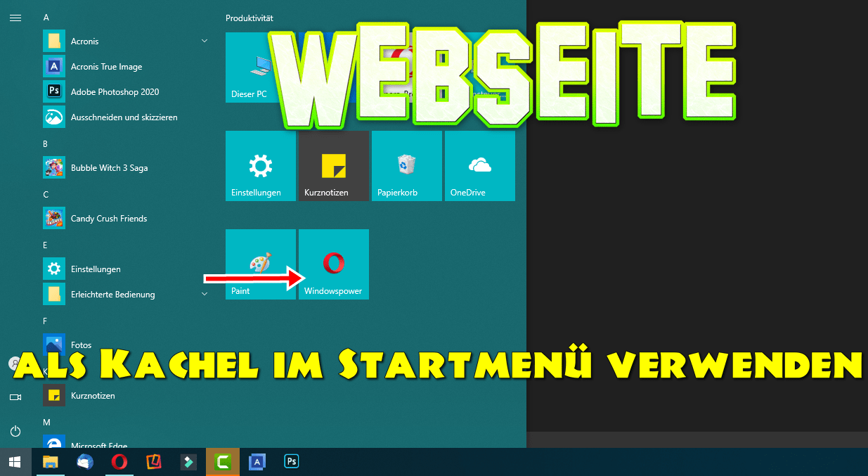The image size is (868, 476).
Task: Open File Explorer from the taskbar
Action: point(50,462)
